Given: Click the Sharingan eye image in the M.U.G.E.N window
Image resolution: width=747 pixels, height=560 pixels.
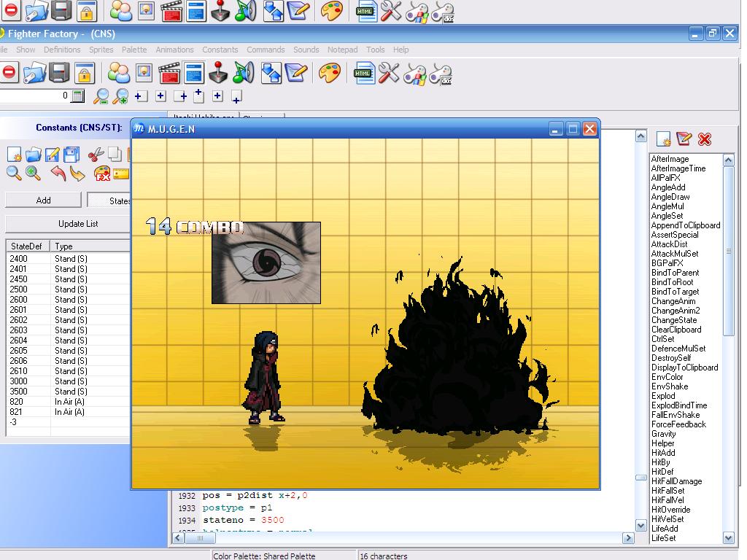Looking at the screenshot, I should click(x=266, y=262).
